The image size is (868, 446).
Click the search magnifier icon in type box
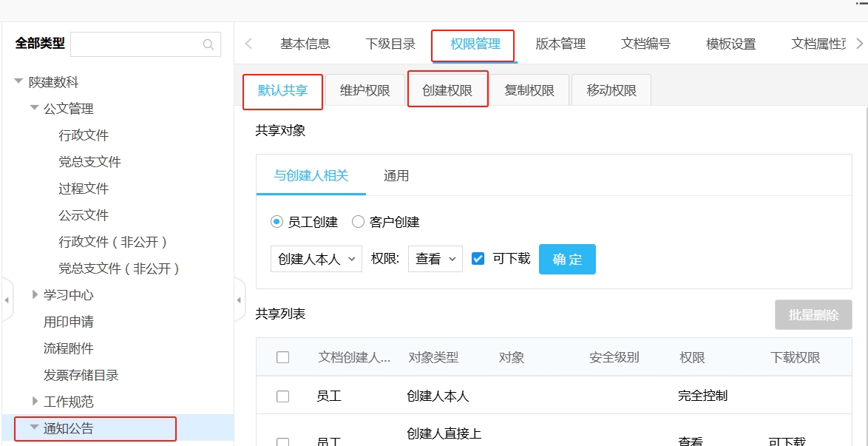coord(208,44)
